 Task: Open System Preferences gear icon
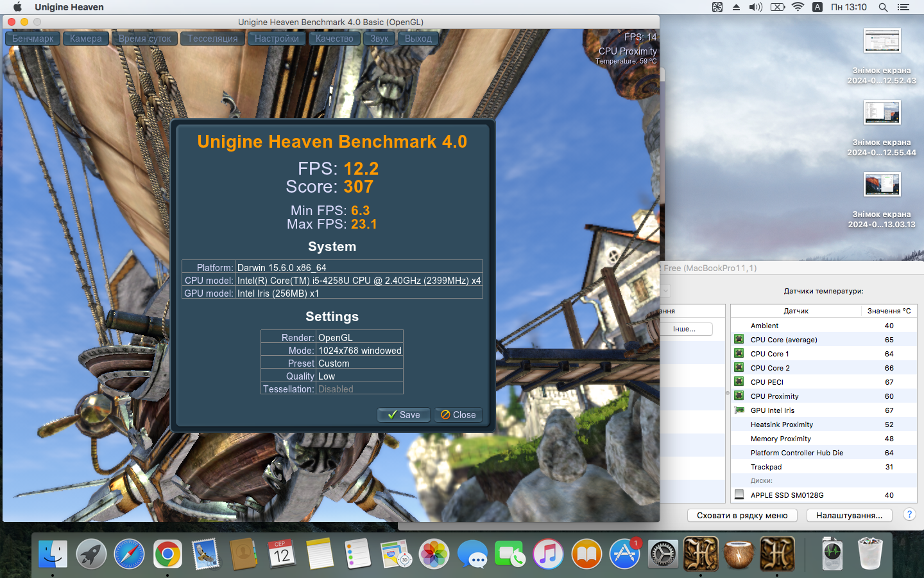coord(663,554)
